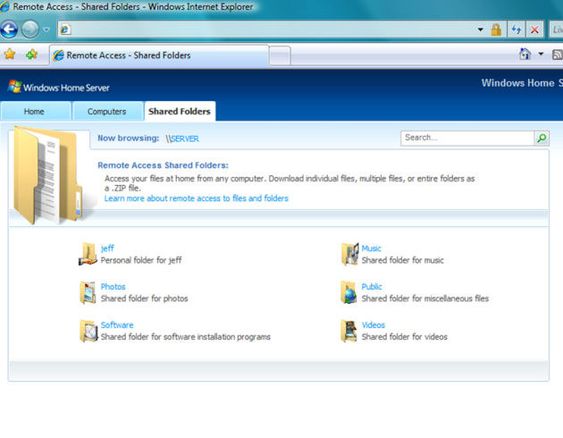The height and width of the screenshot is (438, 563).
Task: Click the browser Forward arrow button
Action: [31, 29]
